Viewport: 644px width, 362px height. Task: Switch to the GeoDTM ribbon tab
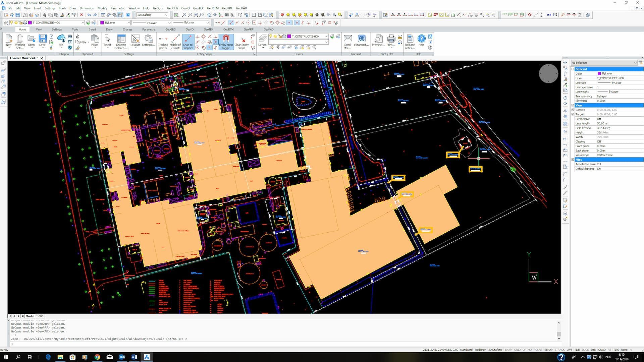click(x=228, y=29)
